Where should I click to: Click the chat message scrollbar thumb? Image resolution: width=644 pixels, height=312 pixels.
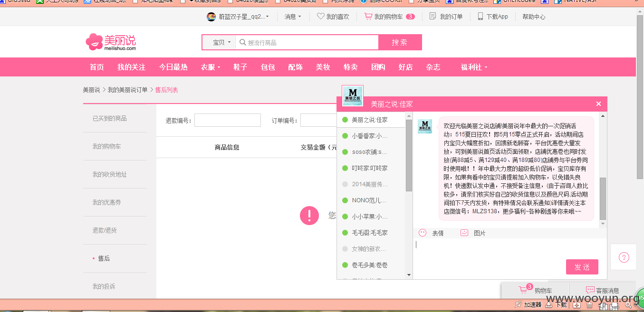(603, 199)
